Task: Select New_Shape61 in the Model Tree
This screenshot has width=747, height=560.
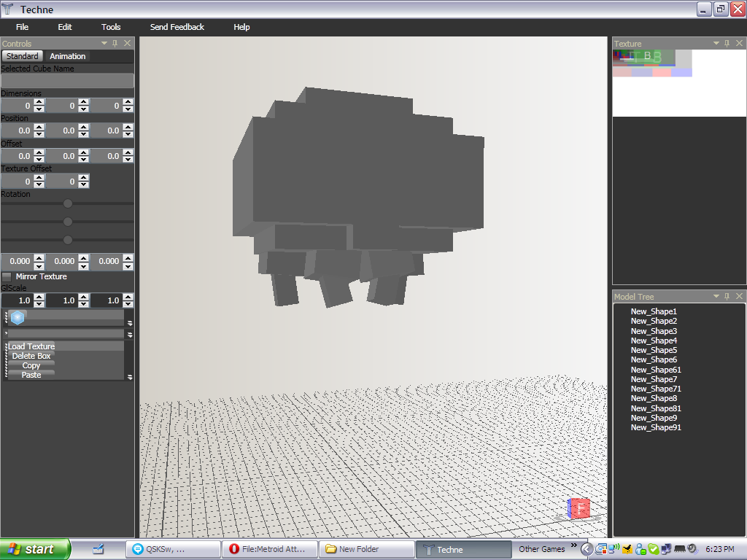Action: pos(655,370)
